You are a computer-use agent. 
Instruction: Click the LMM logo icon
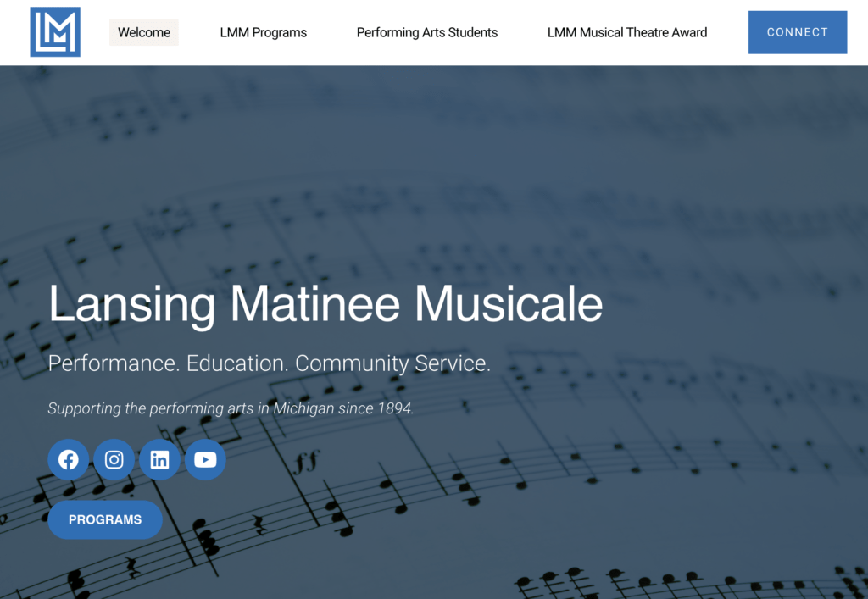(x=55, y=32)
